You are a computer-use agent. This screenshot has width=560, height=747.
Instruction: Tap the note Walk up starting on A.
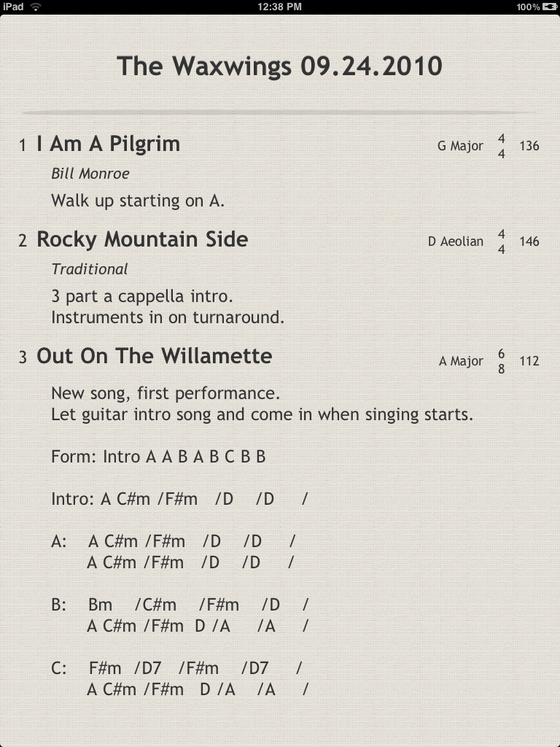pyautogui.click(x=138, y=201)
